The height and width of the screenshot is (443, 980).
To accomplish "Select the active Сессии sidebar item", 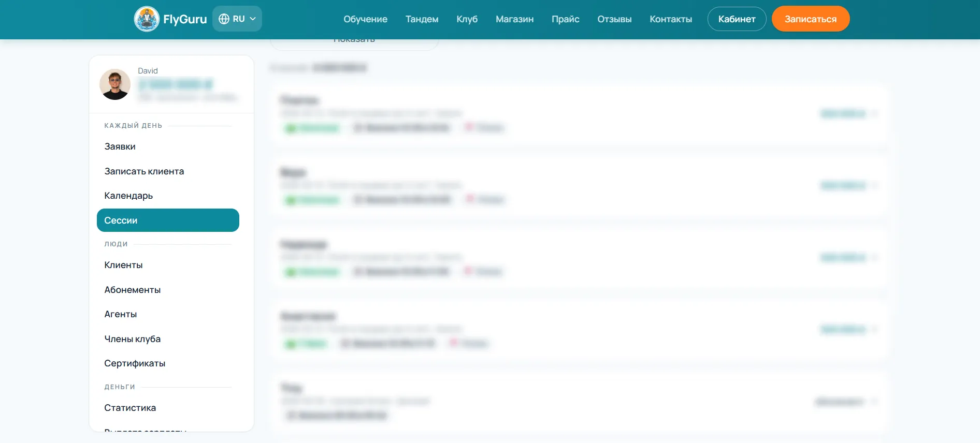I will 168,220.
